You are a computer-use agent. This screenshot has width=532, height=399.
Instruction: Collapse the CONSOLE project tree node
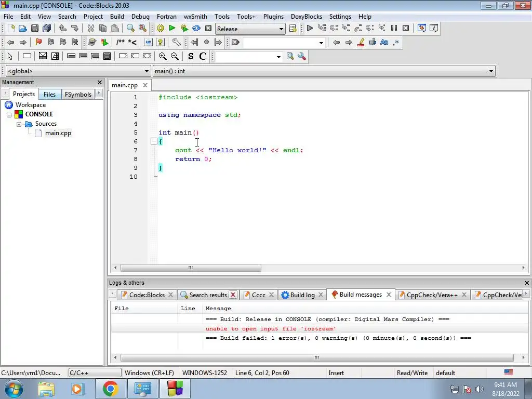[x=9, y=115]
